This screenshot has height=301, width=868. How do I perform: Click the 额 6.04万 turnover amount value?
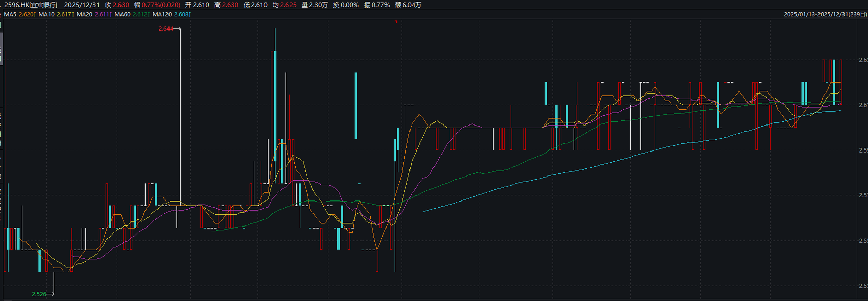pos(408,5)
